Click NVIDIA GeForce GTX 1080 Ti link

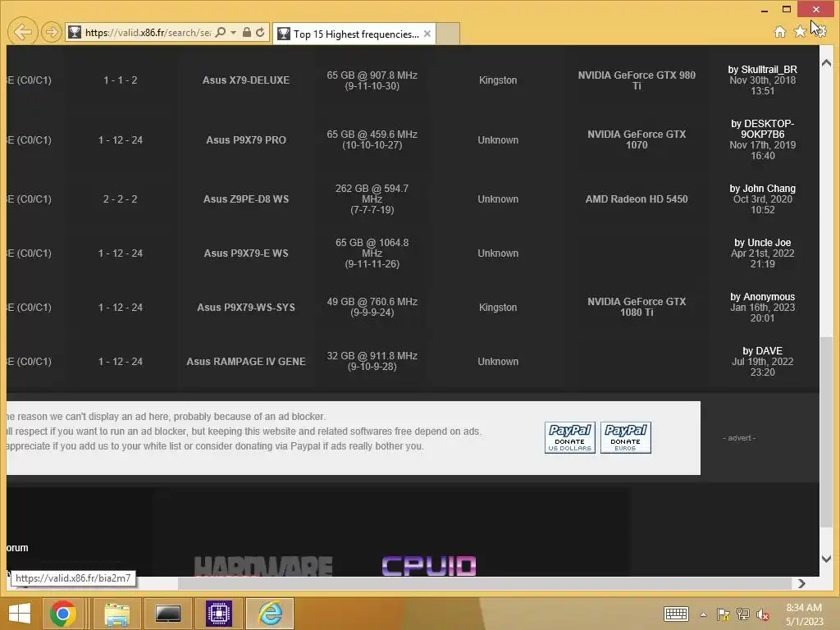click(x=637, y=307)
